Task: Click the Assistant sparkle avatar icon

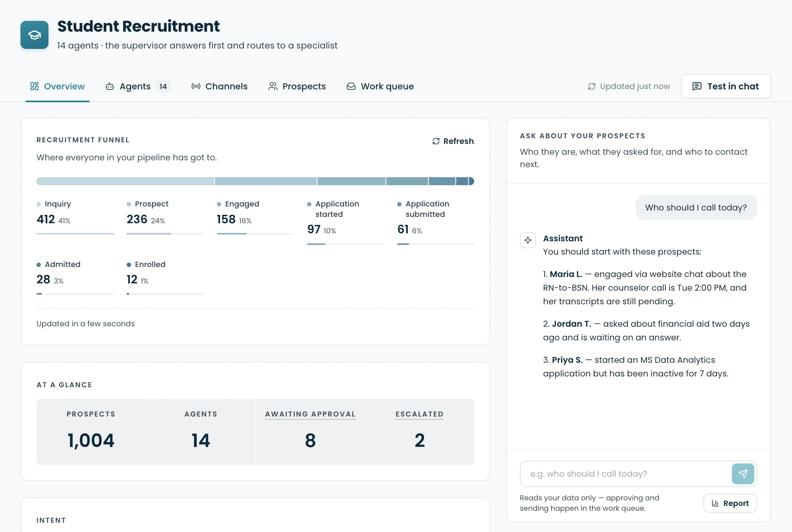Action: pyautogui.click(x=528, y=240)
